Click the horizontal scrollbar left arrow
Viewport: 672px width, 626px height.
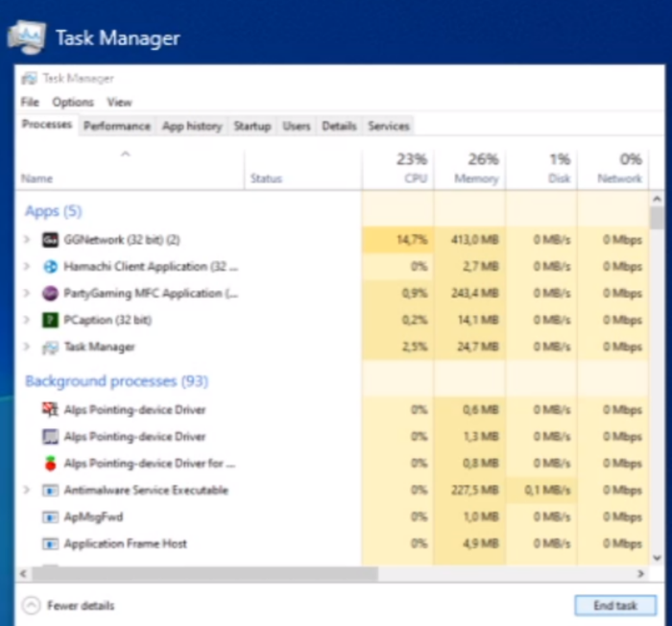[x=23, y=573]
